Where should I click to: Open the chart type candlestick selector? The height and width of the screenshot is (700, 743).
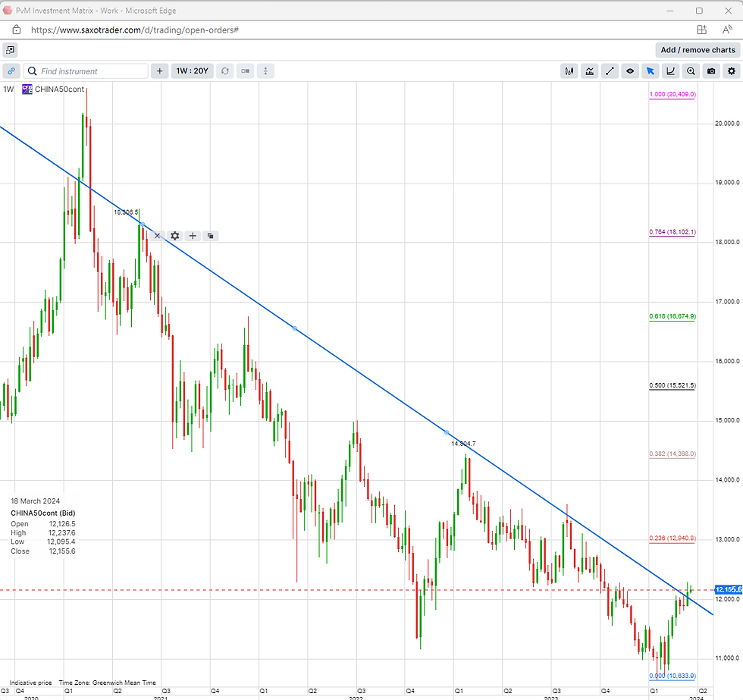[569, 71]
